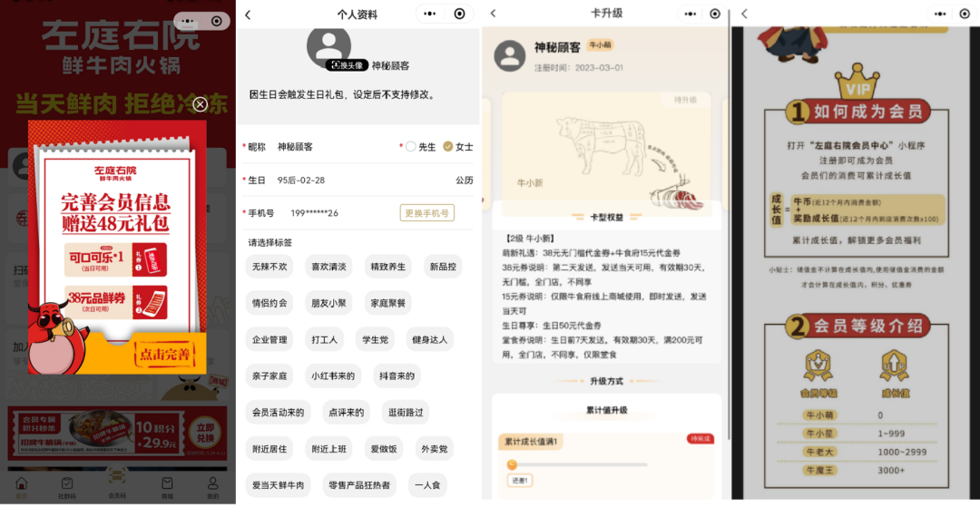Tap the 更换手机号 button
This screenshot has width=980, height=507.
coord(426,213)
